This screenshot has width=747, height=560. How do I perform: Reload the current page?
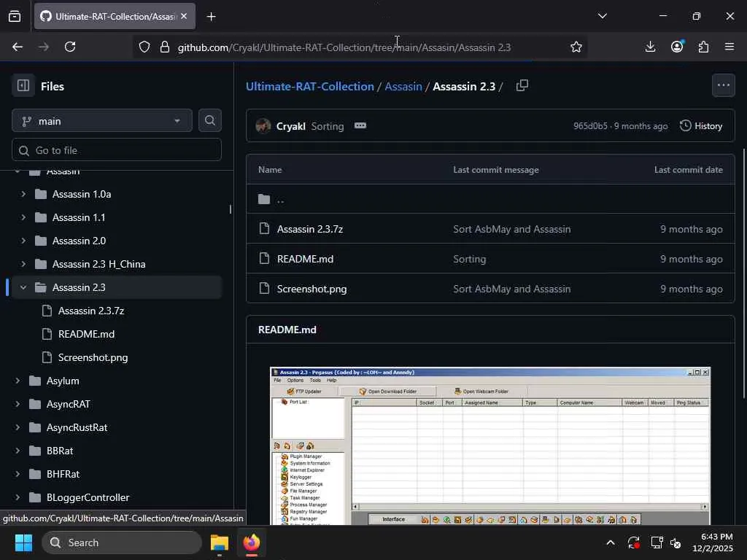pos(70,47)
